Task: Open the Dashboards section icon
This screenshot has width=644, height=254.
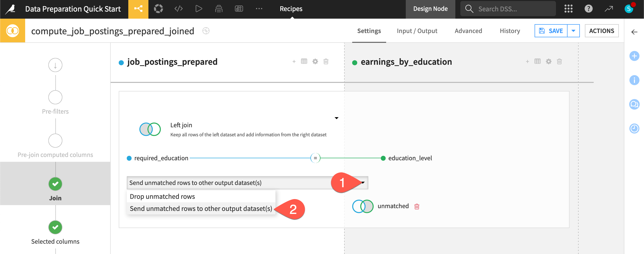Action: pos(239,9)
